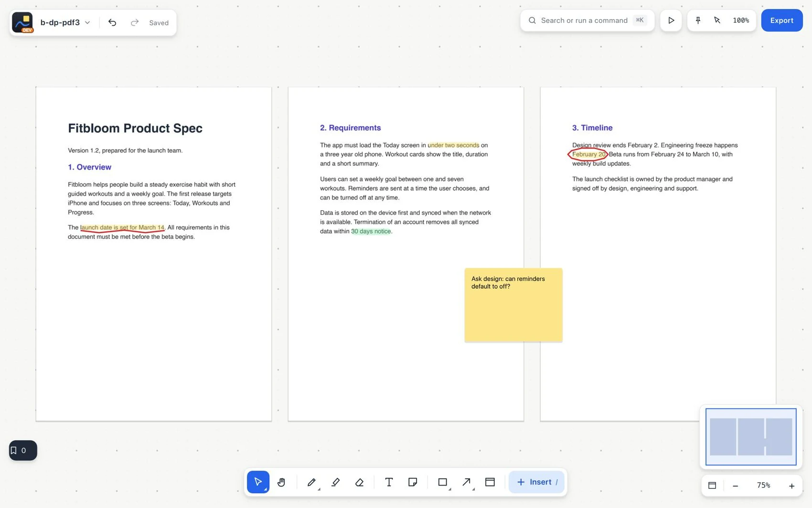Click the 2. Requirements heading
The height and width of the screenshot is (508, 812).
click(351, 128)
